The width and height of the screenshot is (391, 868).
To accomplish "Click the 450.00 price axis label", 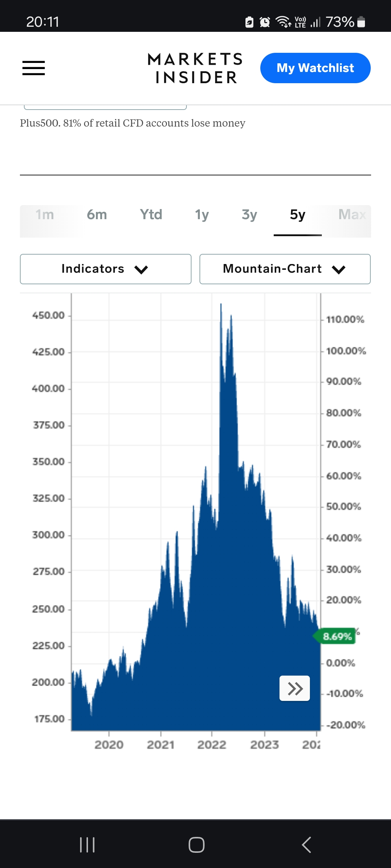I will point(48,315).
